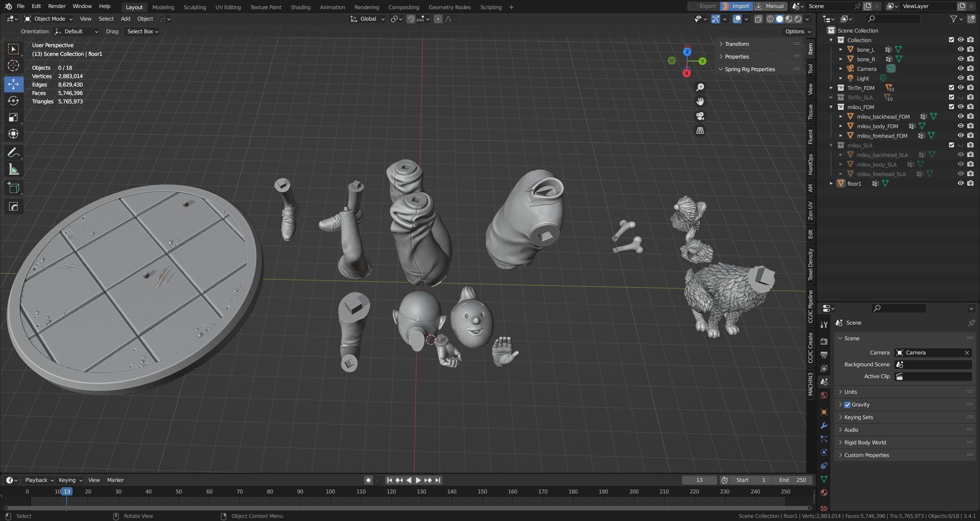
Task: Activate the Rotate tool
Action: pyautogui.click(x=13, y=101)
